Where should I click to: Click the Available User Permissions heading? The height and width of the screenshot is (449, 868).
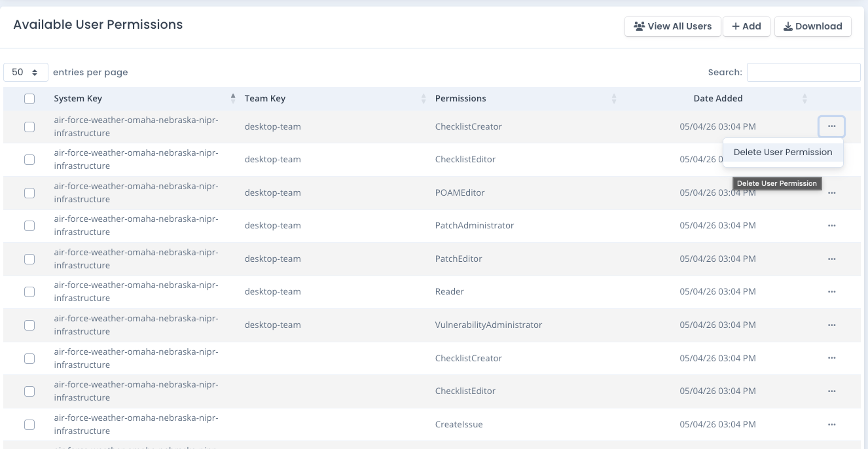98,25
